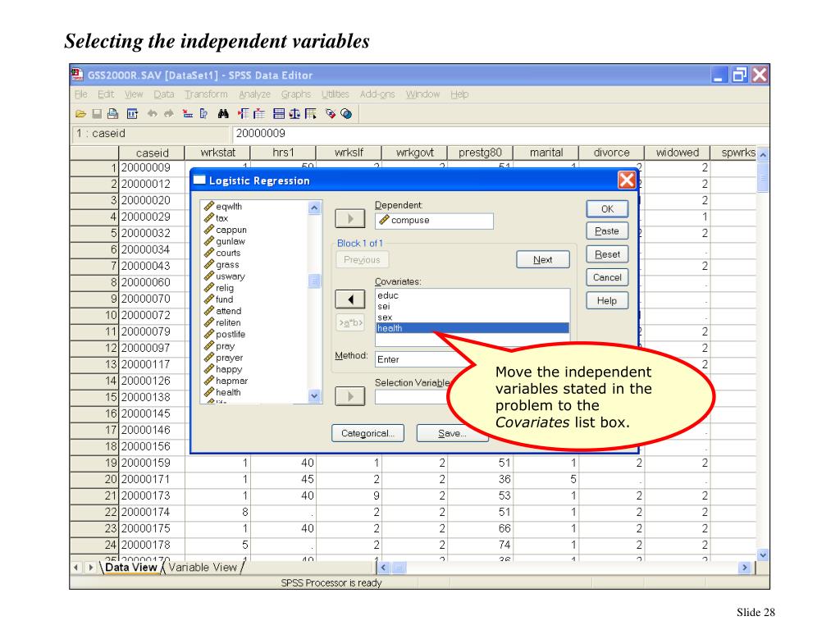Screen dimensions: 840x630
Task: Click the Reset button
Action: click(x=607, y=254)
